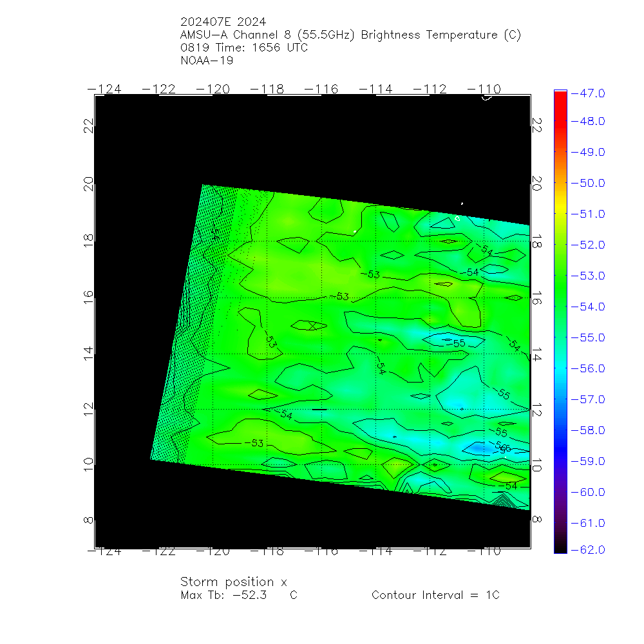Click the colorbar label "-54.0"
Viewport: 644px width, 644px height.
[588, 307]
